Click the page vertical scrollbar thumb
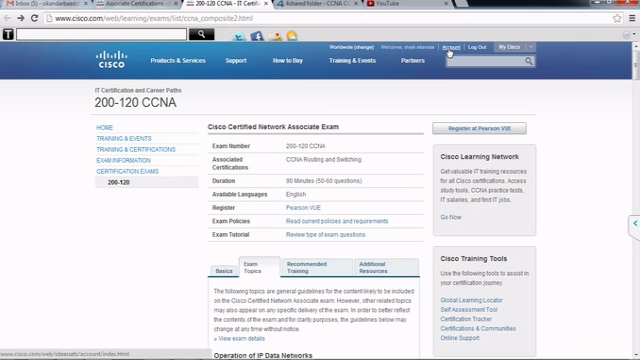Viewport: 640px width, 360px height. [636, 64]
